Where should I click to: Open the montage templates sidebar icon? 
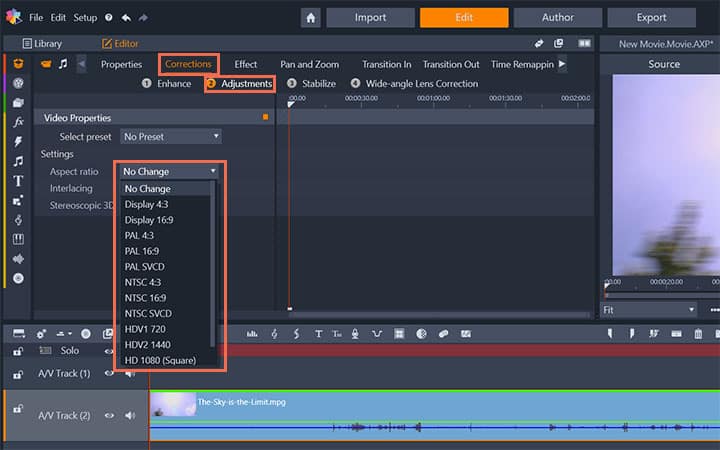(x=18, y=201)
